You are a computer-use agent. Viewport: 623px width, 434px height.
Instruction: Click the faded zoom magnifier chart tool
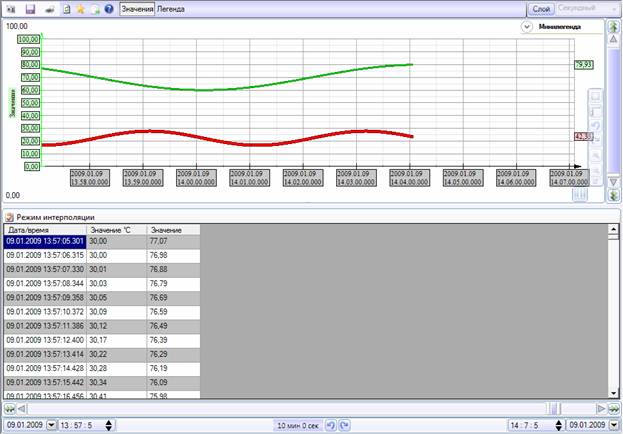tap(595, 156)
